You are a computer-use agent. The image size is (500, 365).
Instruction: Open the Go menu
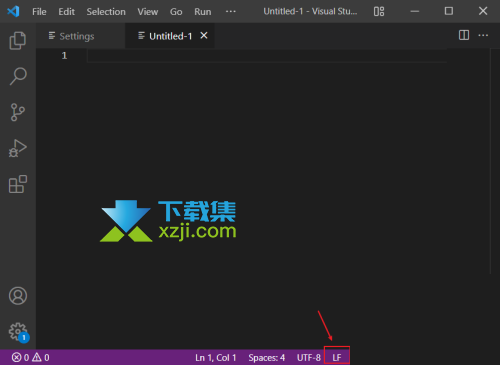point(176,12)
